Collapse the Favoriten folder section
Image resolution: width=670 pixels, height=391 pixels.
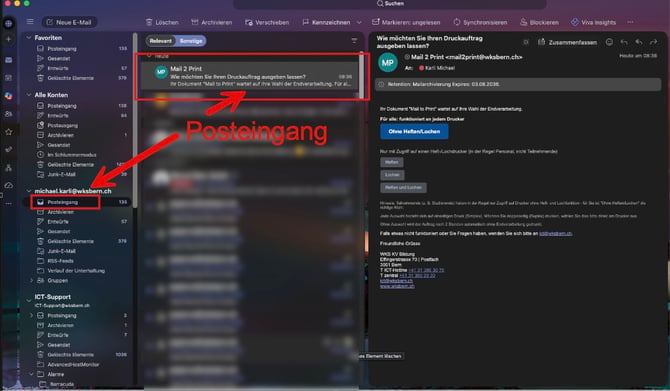tap(29, 38)
